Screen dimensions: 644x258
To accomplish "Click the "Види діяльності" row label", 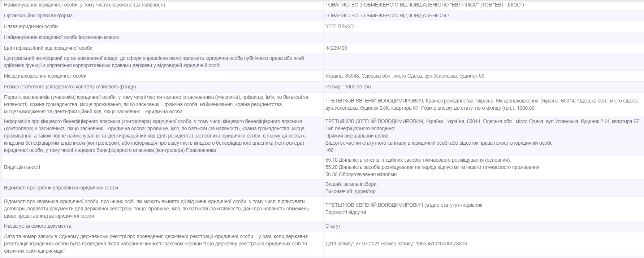I will click(x=22, y=167).
